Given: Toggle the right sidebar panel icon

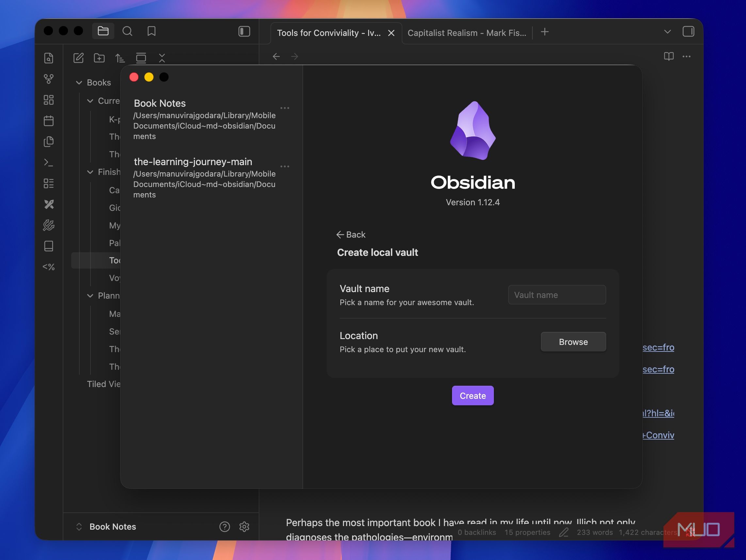Looking at the screenshot, I should point(688,31).
